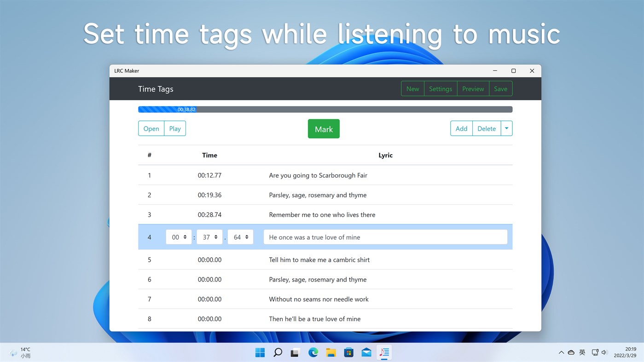Click the playback progress bar
Viewport: 644px width, 362px height.
tap(325, 109)
